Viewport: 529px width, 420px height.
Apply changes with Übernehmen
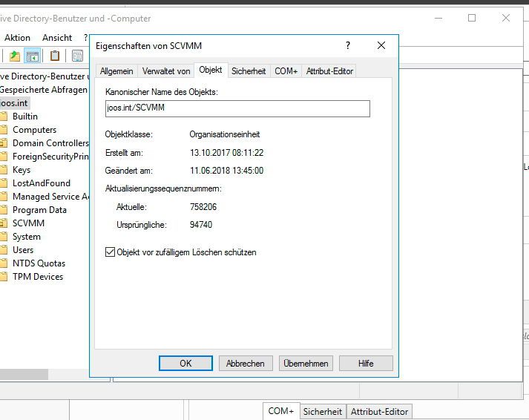pos(306,364)
